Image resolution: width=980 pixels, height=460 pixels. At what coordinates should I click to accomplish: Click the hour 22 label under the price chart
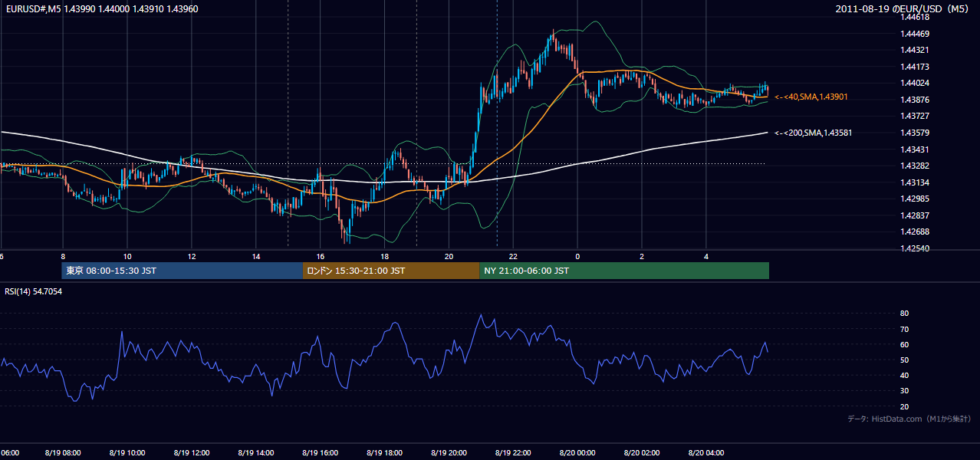coord(513,256)
